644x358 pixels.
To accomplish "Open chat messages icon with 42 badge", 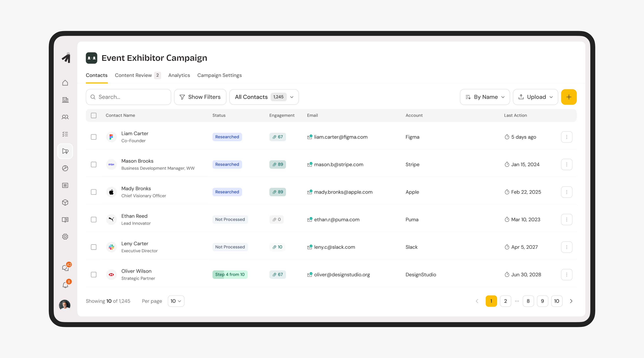I will click(66, 268).
